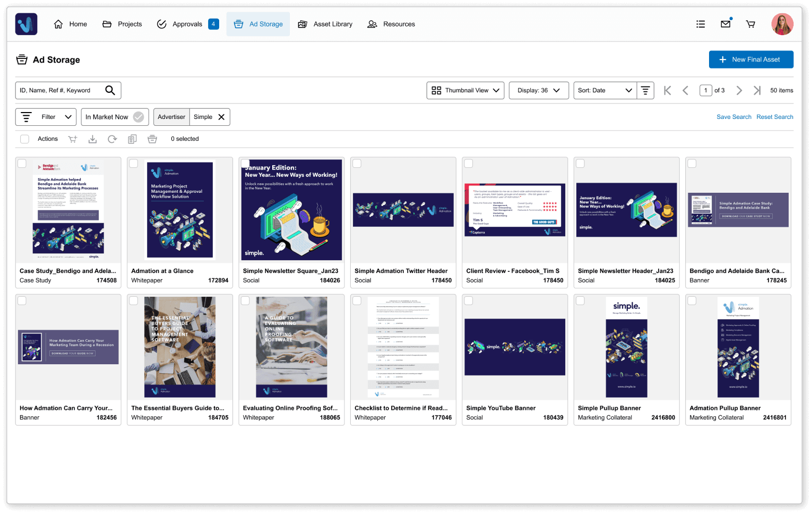Click the refresh arrow action icon
This screenshot has width=812, height=514.
point(112,139)
